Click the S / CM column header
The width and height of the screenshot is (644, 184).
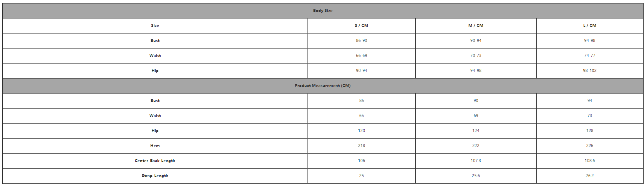click(x=361, y=25)
